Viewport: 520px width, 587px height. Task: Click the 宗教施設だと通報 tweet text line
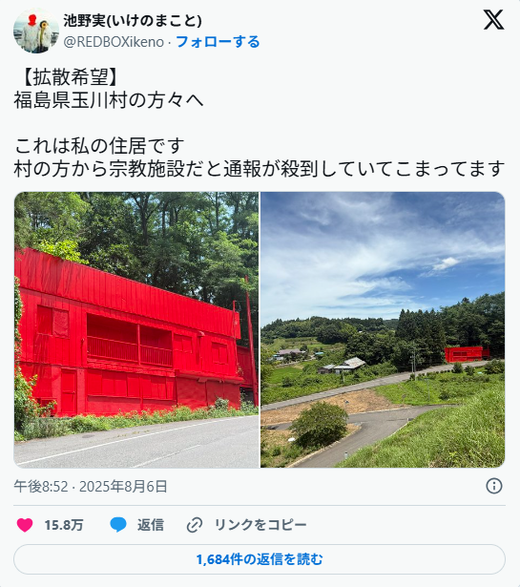pyautogui.click(x=259, y=168)
